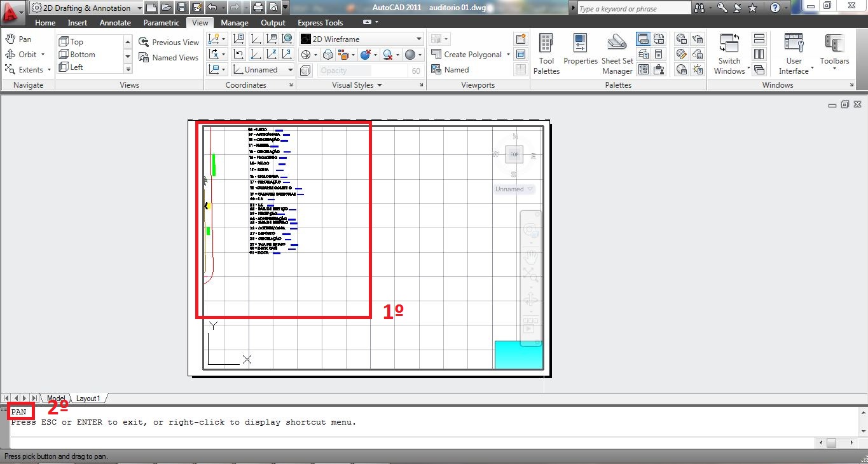
Task: Click the keyword search input field
Action: (x=634, y=8)
